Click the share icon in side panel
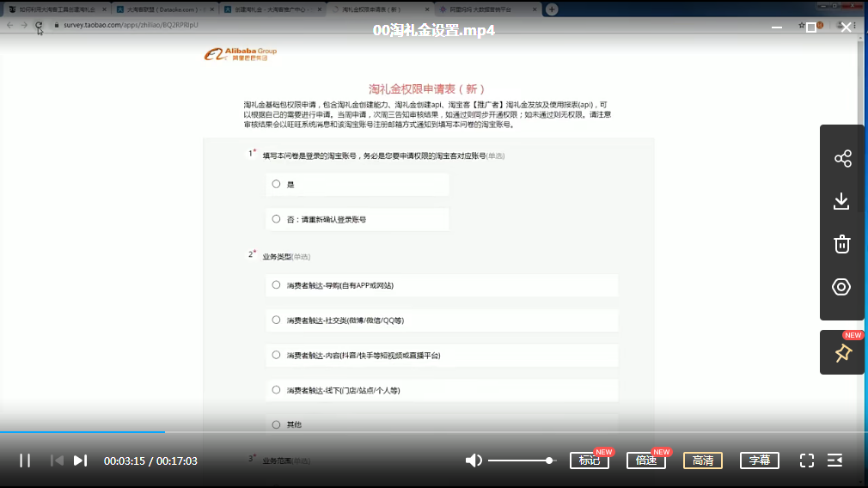868x488 pixels. coord(842,159)
